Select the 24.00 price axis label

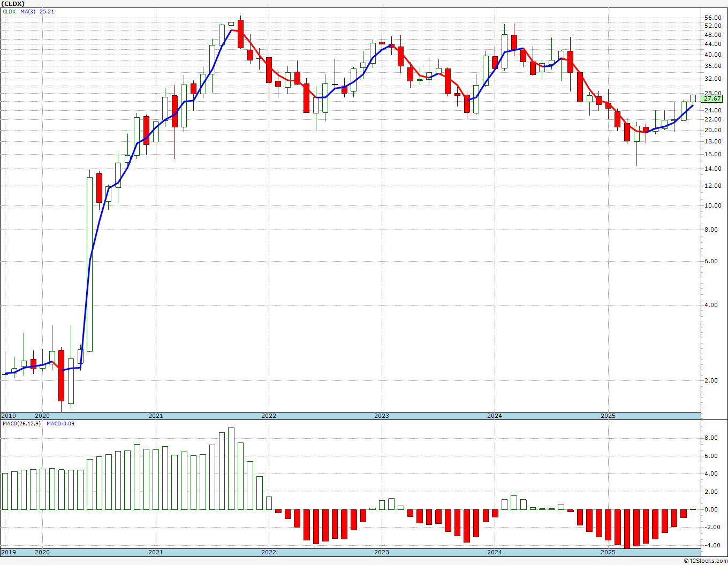[x=712, y=111]
